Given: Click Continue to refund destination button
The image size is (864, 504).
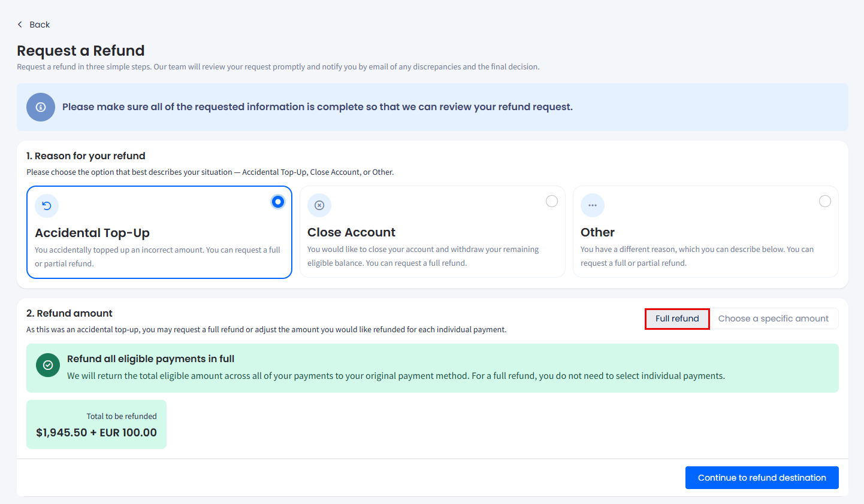Looking at the screenshot, I should [762, 478].
